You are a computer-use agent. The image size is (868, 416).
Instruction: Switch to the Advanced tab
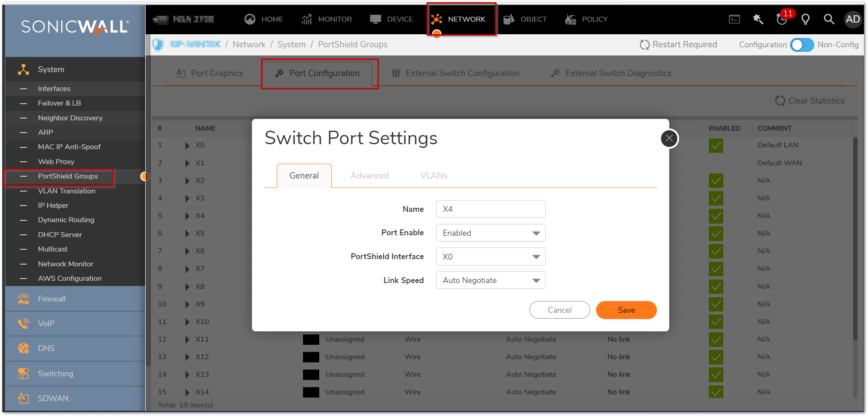point(369,175)
